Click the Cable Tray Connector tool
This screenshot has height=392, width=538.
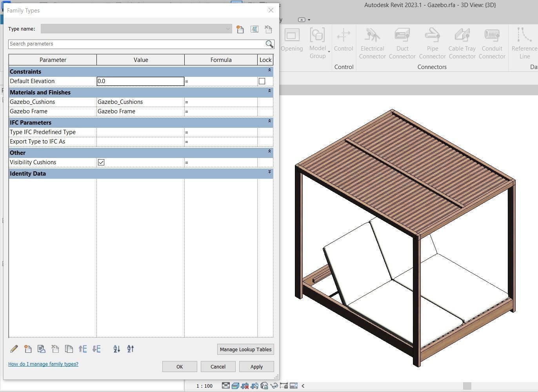coord(462,44)
